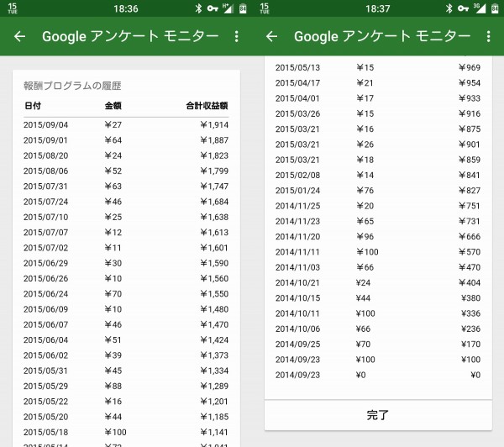Tap the back arrow on the 18:36 screen
The height and width of the screenshot is (447, 504).
20,36
